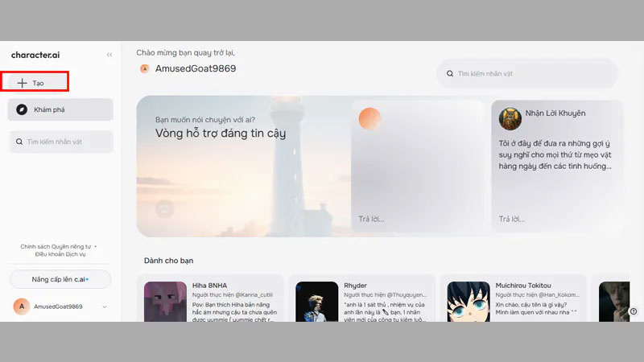
Task: Click the magnifier icon in top search bar
Action: (450, 73)
